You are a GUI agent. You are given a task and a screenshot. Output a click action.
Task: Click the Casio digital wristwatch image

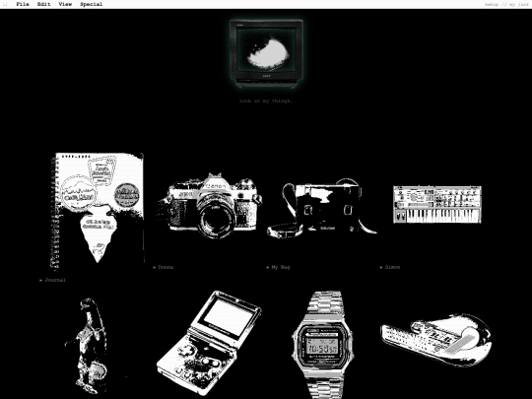pyautogui.click(x=323, y=345)
